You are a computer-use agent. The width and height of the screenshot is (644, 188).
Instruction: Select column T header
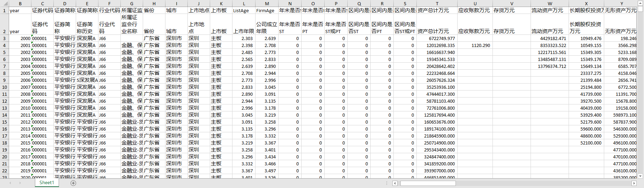(437, 3)
